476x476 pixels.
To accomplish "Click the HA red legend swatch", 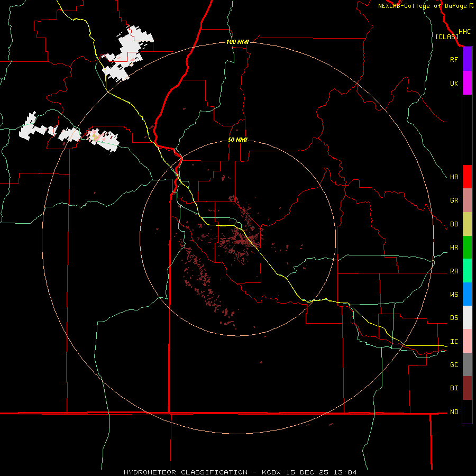I will tap(467, 177).
